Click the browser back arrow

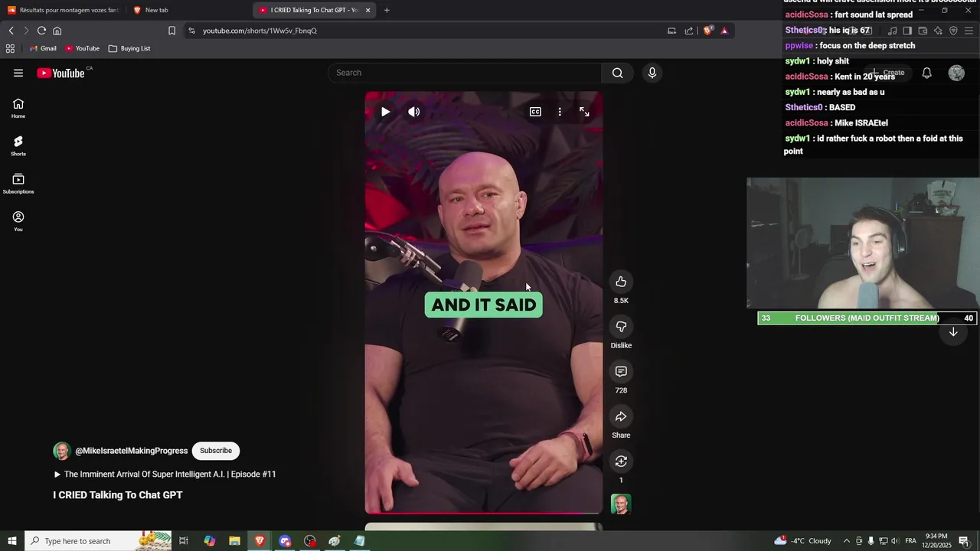pyautogui.click(x=11, y=31)
